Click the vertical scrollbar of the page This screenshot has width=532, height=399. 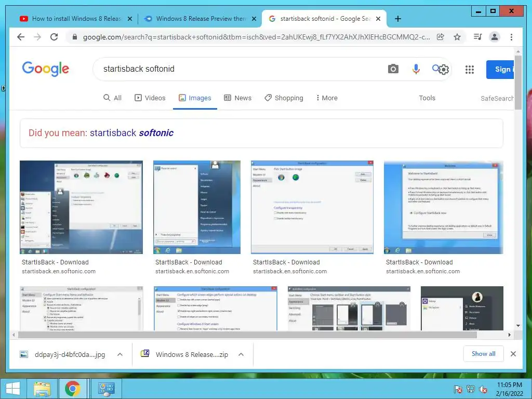point(518,83)
